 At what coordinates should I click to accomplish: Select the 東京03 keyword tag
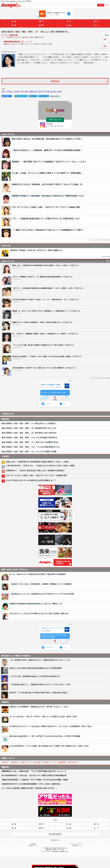point(5,762)
